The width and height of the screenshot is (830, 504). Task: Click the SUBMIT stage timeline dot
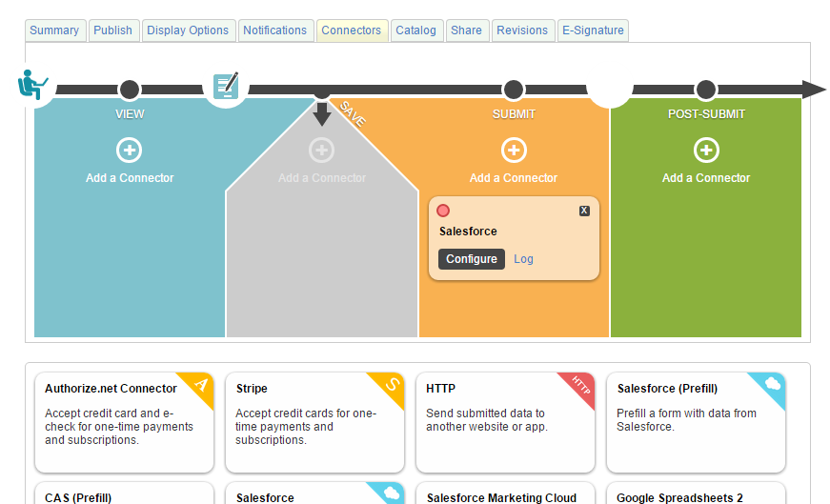pyautogui.click(x=514, y=90)
